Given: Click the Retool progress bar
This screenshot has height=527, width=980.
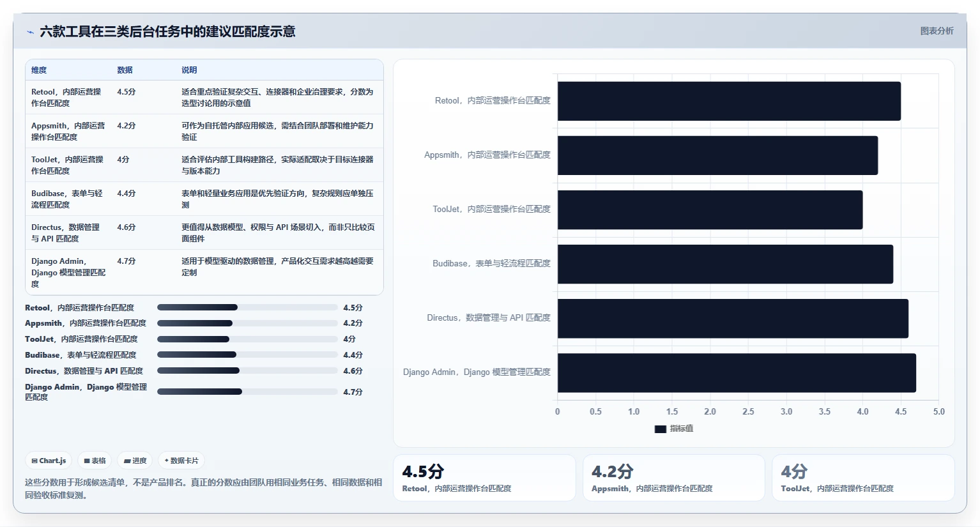Looking at the screenshot, I should (x=247, y=307).
